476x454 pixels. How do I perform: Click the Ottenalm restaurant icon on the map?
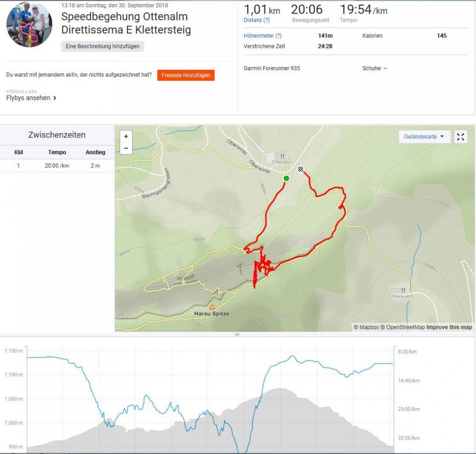click(x=281, y=156)
